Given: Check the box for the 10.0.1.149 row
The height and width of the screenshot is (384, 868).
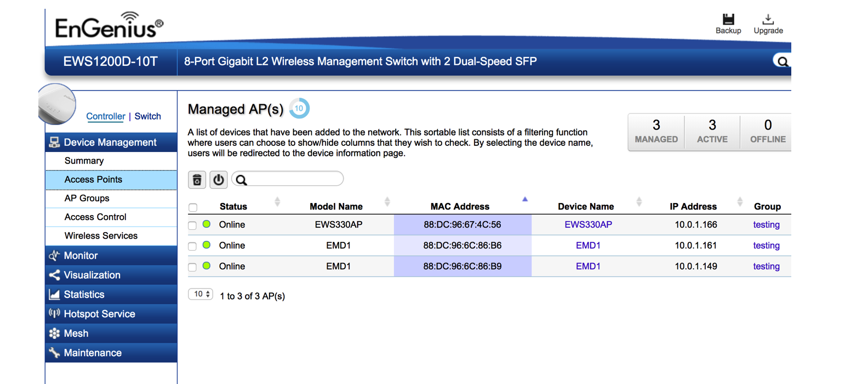Looking at the screenshot, I should pos(192,267).
